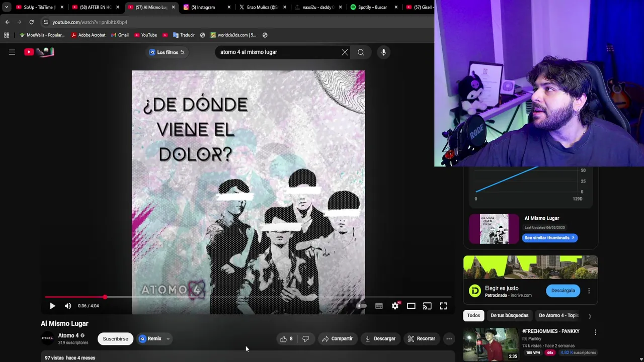Open the worldcia3ds.com bookmark
Image resolution: width=644 pixels, height=362 pixels.
pos(233,35)
